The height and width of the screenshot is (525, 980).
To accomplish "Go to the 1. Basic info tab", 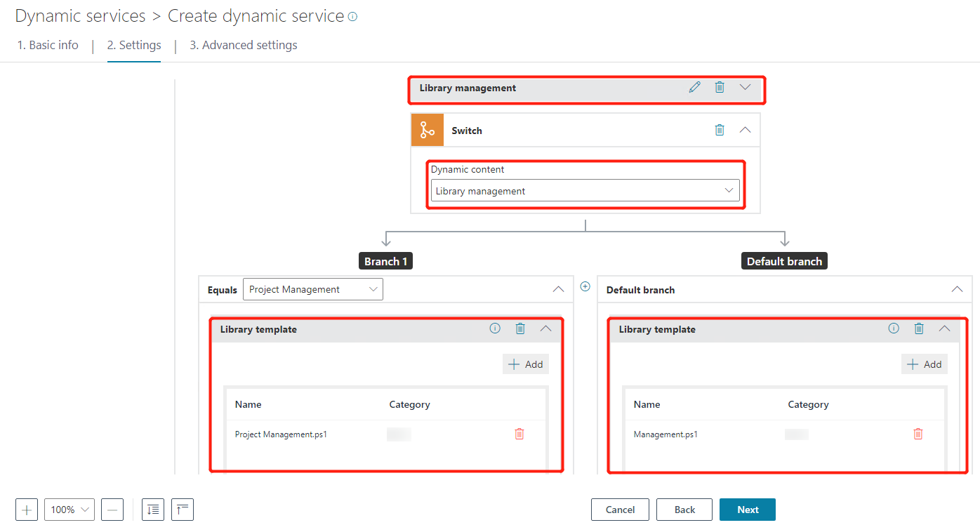I will [x=48, y=45].
